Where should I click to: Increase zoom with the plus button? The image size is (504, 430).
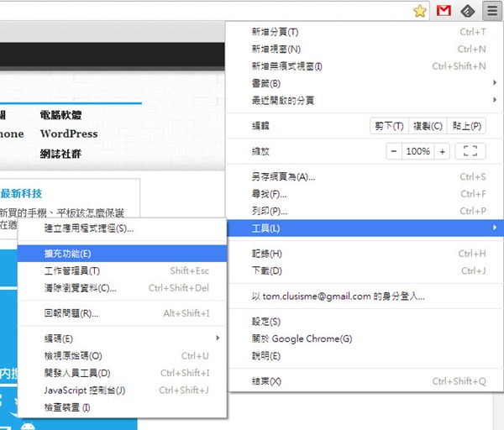[443, 151]
